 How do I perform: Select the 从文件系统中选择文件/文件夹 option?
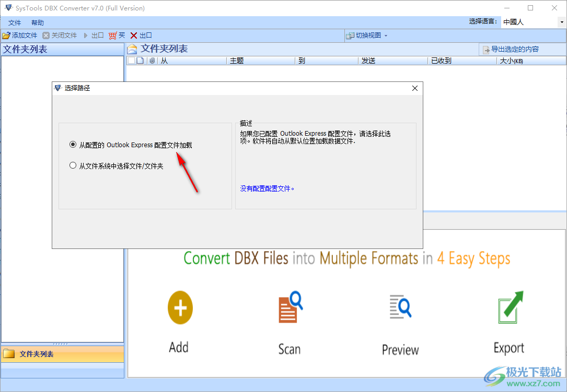(73, 165)
